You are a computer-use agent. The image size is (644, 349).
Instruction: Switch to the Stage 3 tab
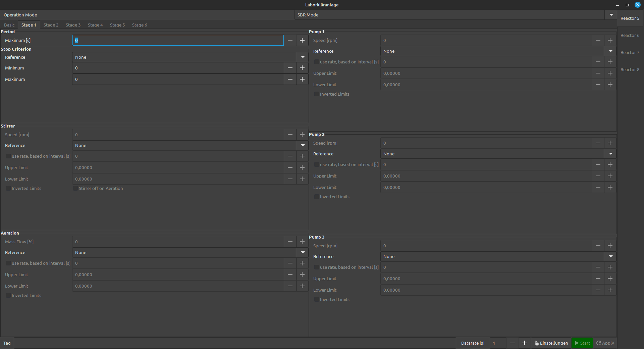coord(73,25)
